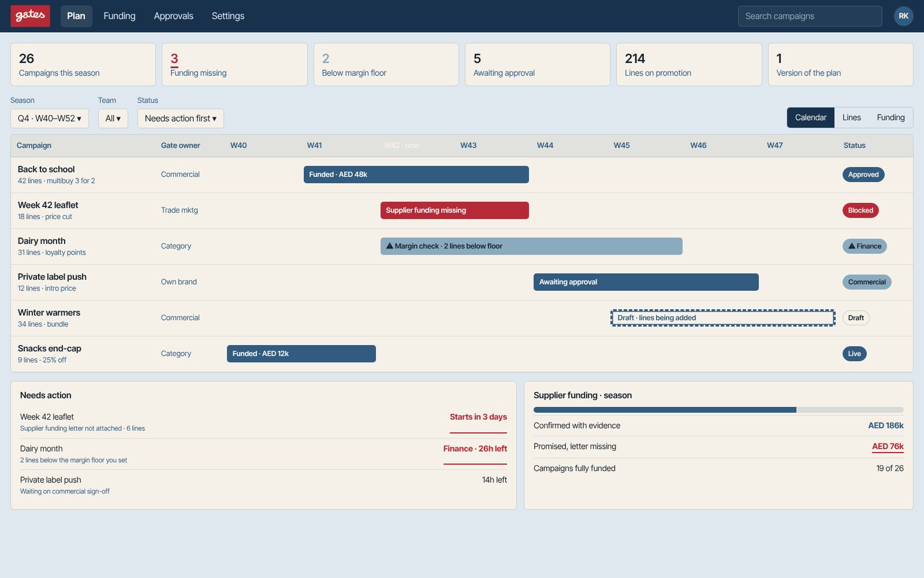
Task: Open the 1 Version of the plan card
Action: 841,65
